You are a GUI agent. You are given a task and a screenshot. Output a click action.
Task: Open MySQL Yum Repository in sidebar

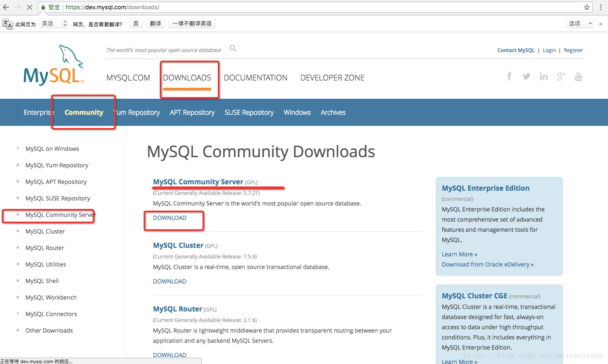tap(57, 165)
